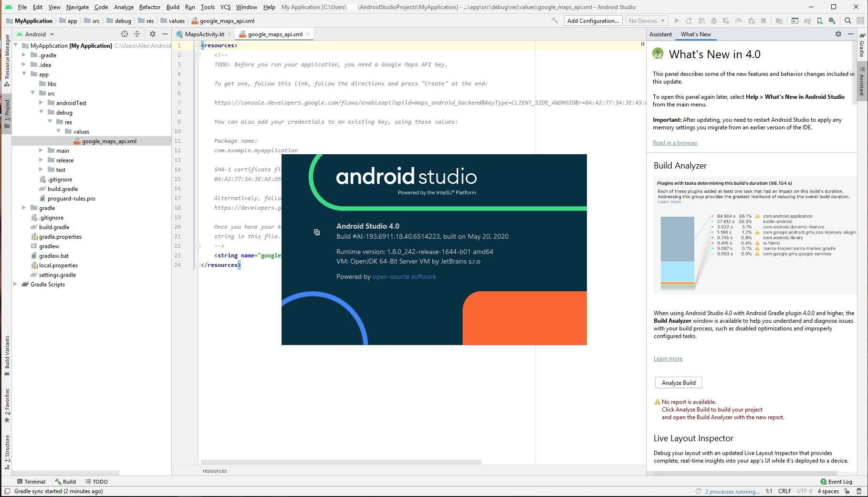This screenshot has width=868, height=497.
Task: Click Apply Changes and Restart Activity icon
Action: pyautogui.click(x=689, y=21)
